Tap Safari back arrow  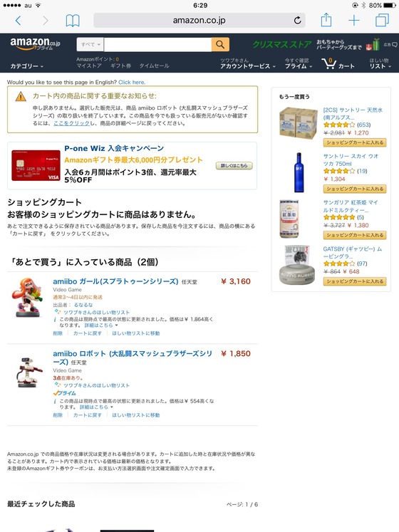19,21
